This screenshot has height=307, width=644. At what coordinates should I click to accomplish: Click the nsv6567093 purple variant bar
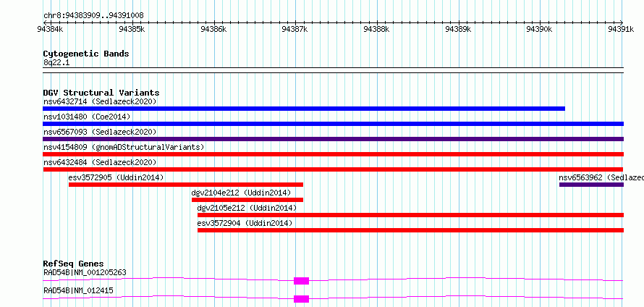(333, 139)
